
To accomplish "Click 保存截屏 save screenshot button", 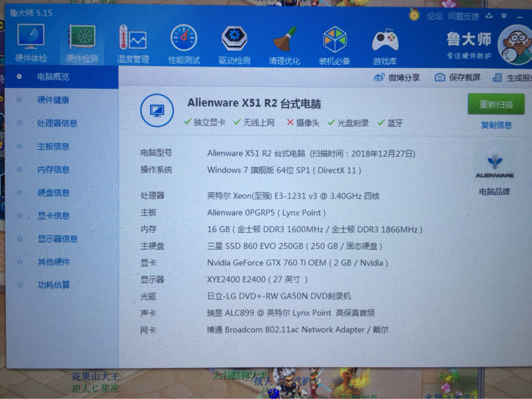I will (457, 78).
